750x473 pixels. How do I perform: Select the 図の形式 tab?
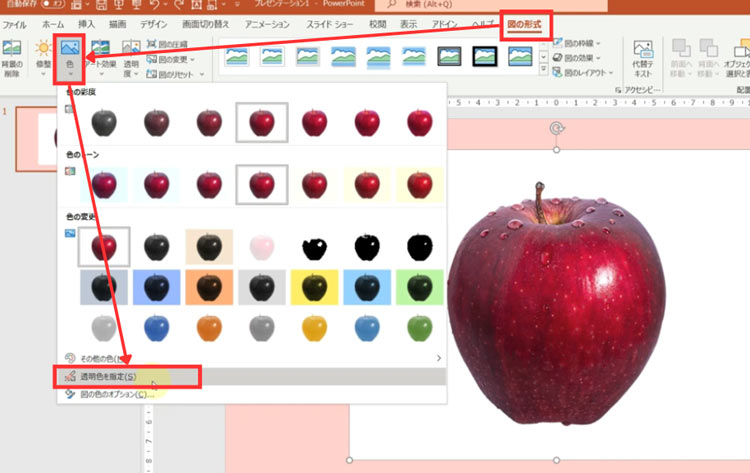pos(525,24)
